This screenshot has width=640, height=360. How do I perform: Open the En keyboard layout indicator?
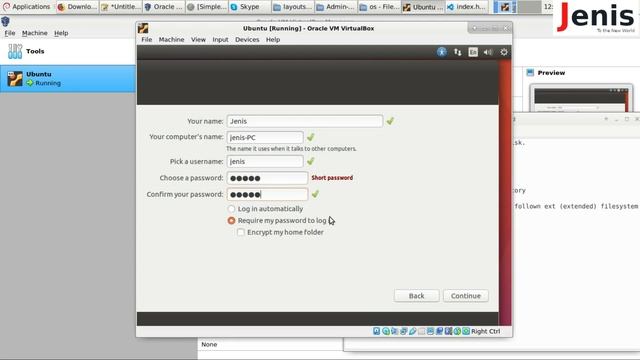click(x=473, y=52)
